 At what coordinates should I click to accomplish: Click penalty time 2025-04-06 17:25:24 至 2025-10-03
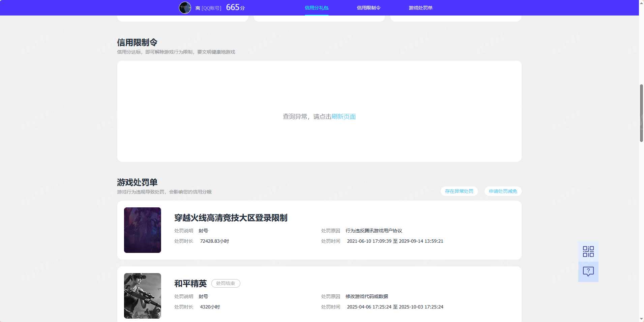pyautogui.click(x=395, y=307)
